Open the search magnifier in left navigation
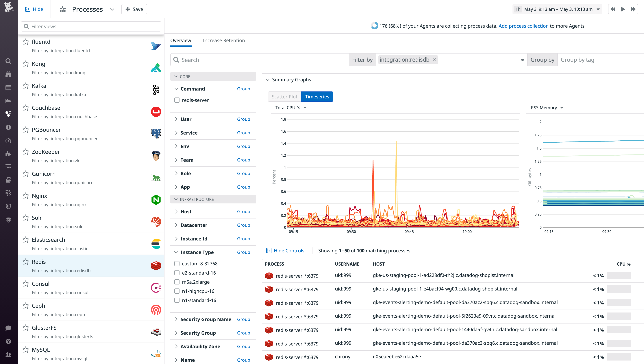The image size is (644, 364). (8, 61)
